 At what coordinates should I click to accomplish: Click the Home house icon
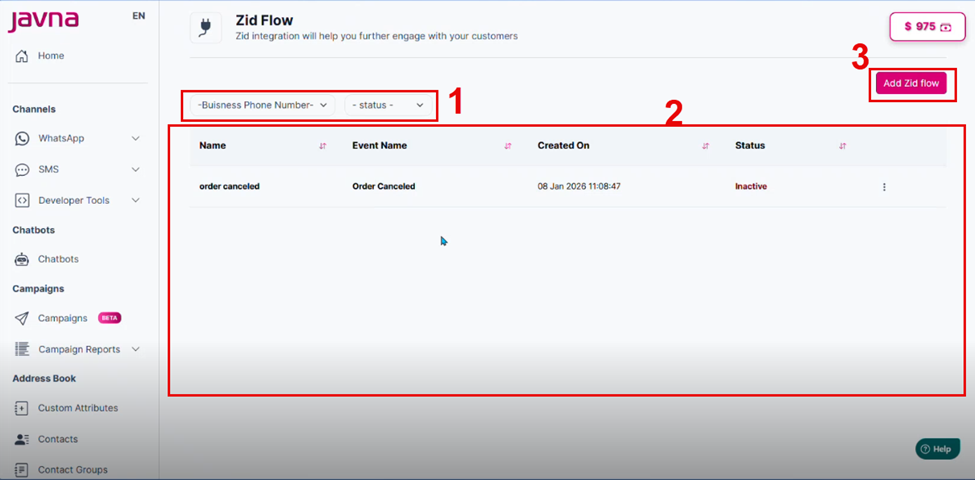point(22,56)
